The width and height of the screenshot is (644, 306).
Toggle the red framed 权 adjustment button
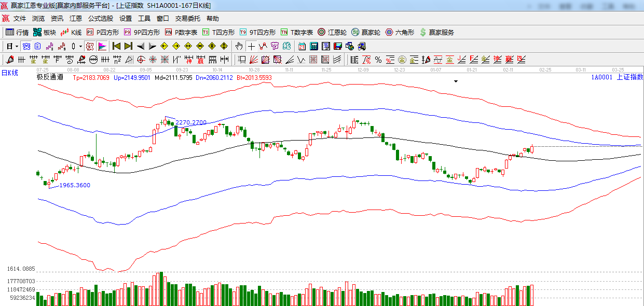tap(90, 46)
